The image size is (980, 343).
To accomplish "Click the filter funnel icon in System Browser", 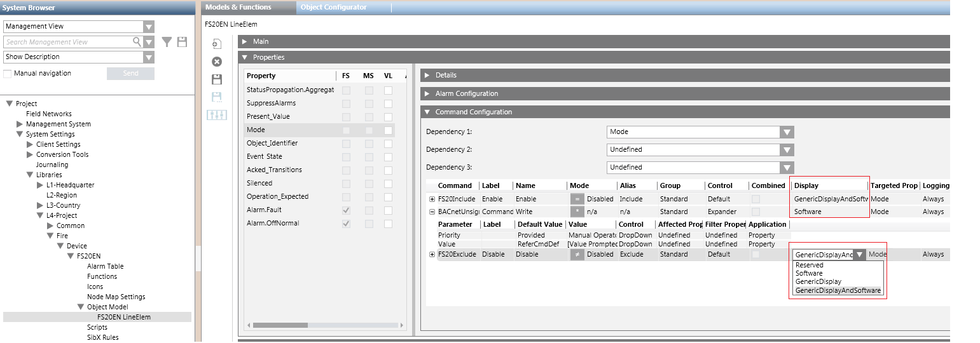I will (x=167, y=42).
